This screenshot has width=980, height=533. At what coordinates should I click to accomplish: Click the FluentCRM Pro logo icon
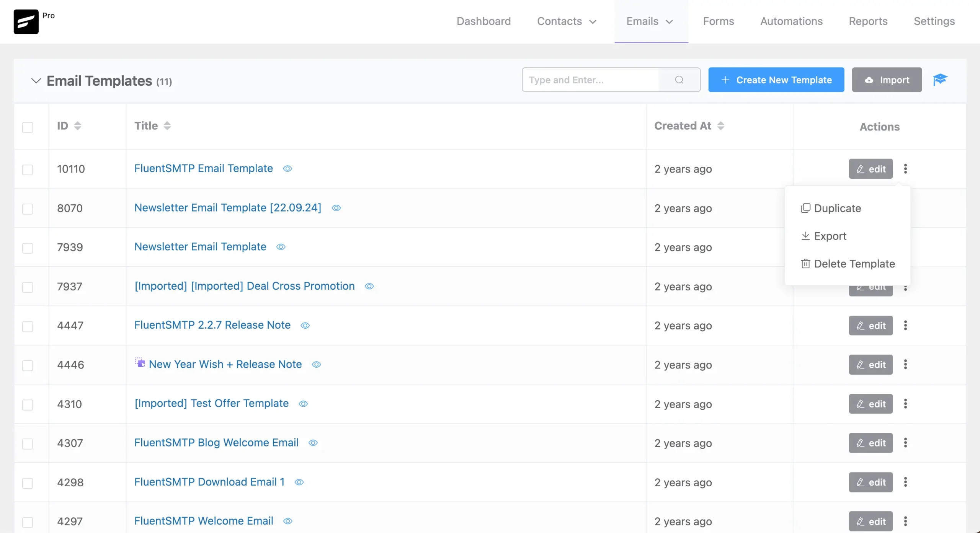coord(26,22)
